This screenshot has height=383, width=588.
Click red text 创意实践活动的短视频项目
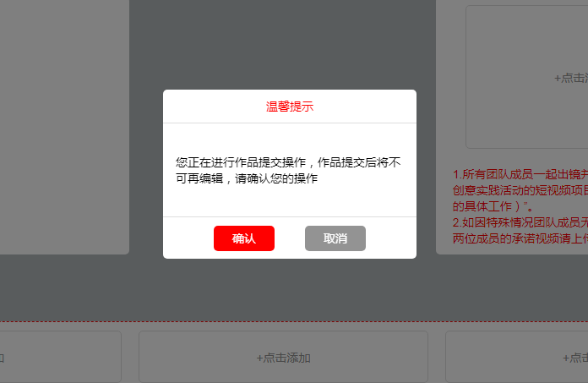click(x=520, y=190)
